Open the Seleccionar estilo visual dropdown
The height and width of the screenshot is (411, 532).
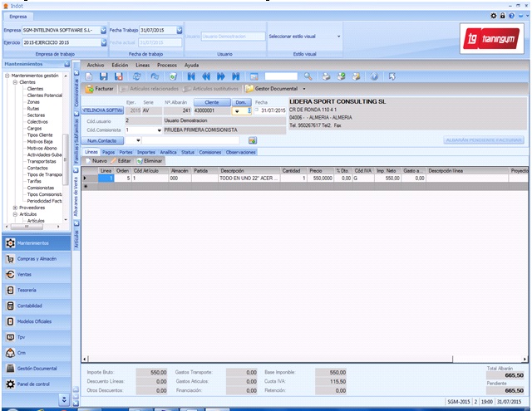[x=339, y=37]
